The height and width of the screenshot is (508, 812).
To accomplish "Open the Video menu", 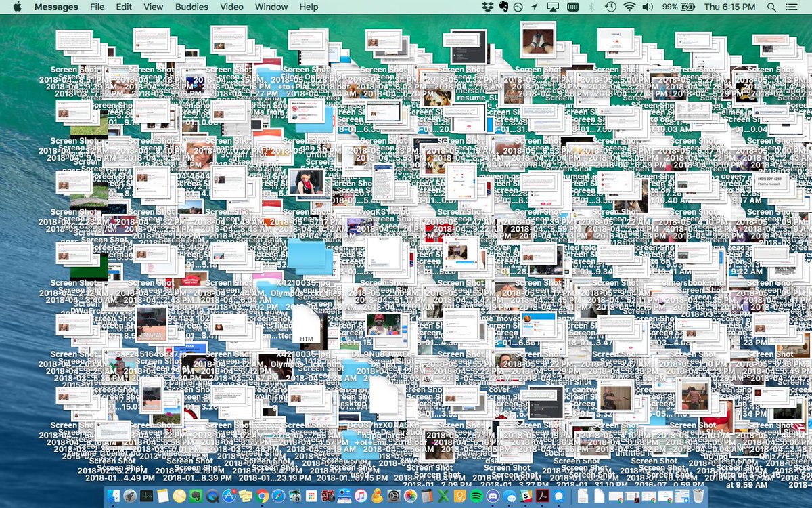I will click(x=231, y=7).
